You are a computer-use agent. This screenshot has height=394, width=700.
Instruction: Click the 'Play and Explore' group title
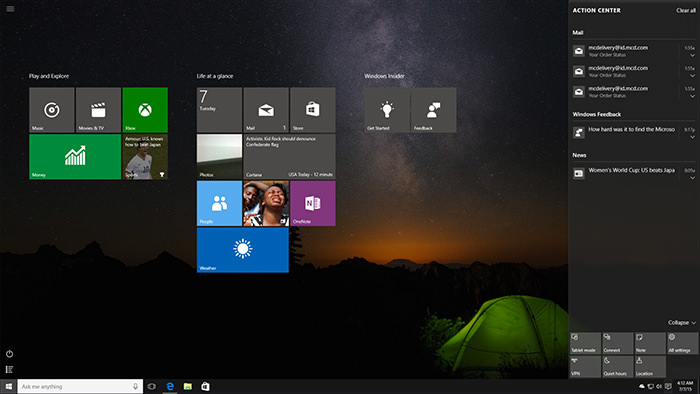point(49,76)
